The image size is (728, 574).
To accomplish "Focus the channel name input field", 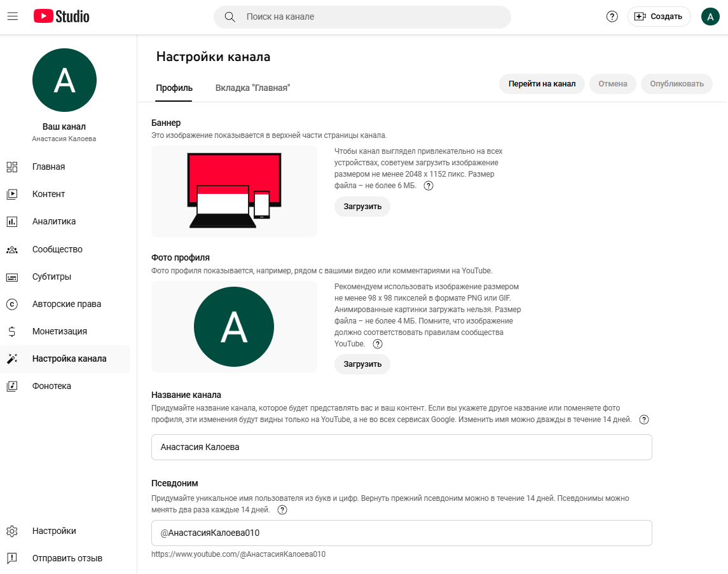I will pyautogui.click(x=402, y=448).
